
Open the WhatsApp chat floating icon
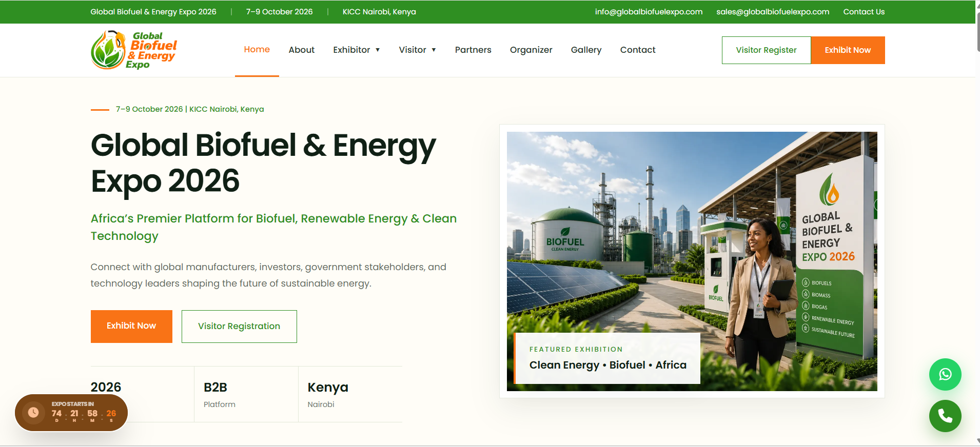click(x=945, y=374)
